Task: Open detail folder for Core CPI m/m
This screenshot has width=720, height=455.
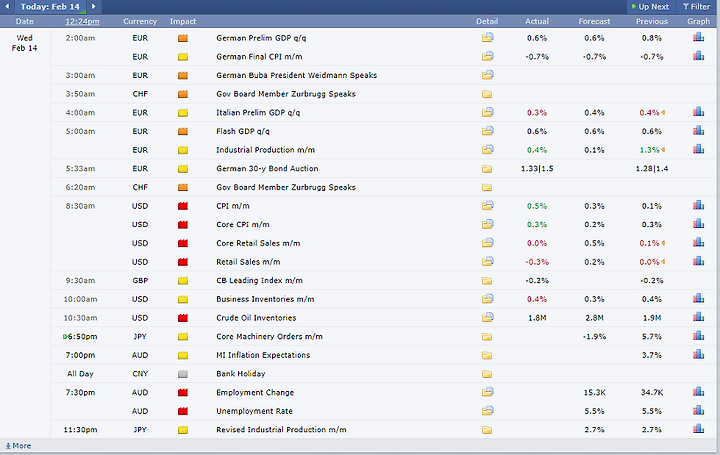Action: [x=488, y=224]
